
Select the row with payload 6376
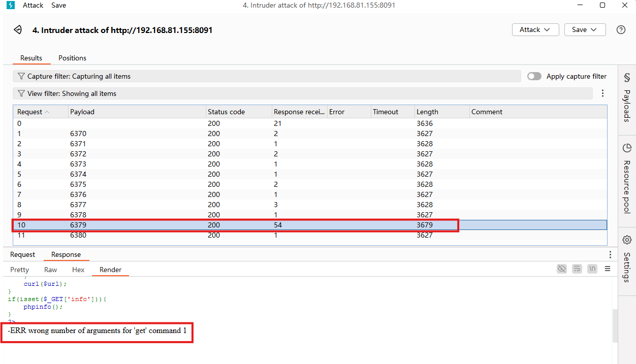(310, 194)
